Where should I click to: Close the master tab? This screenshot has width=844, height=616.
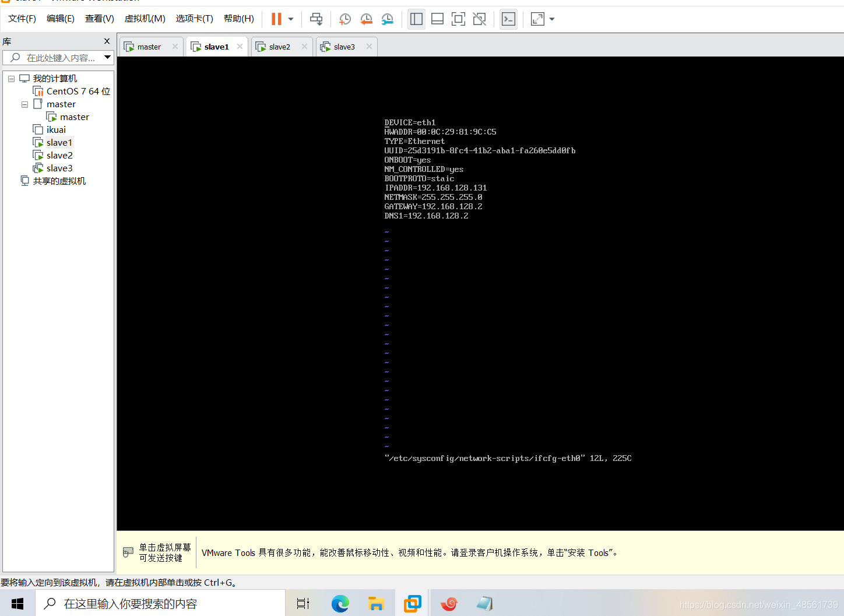pyautogui.click(x=175, y=47)
